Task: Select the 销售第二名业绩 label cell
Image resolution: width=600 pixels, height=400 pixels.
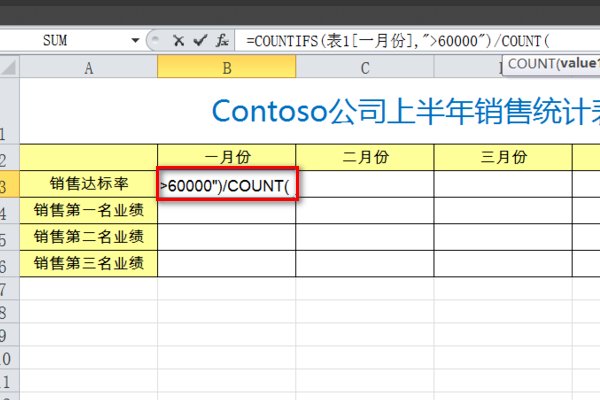Action: 89,237
